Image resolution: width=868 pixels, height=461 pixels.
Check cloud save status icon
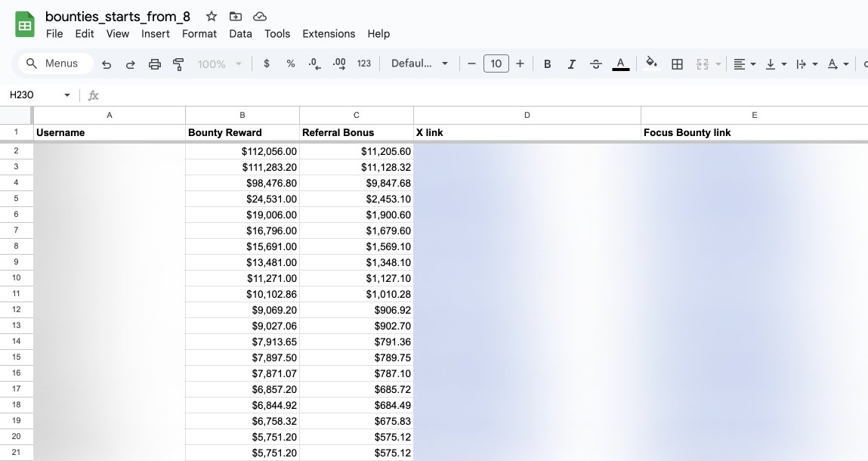(x=260, y=17)
